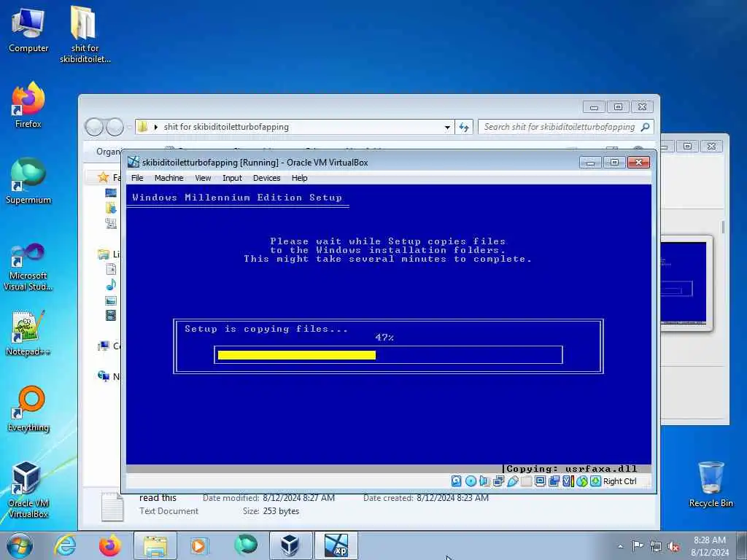Open Microsoft Visual Studio desktop shortcut
Screen dimensions: 747x560
pos(28,267)
